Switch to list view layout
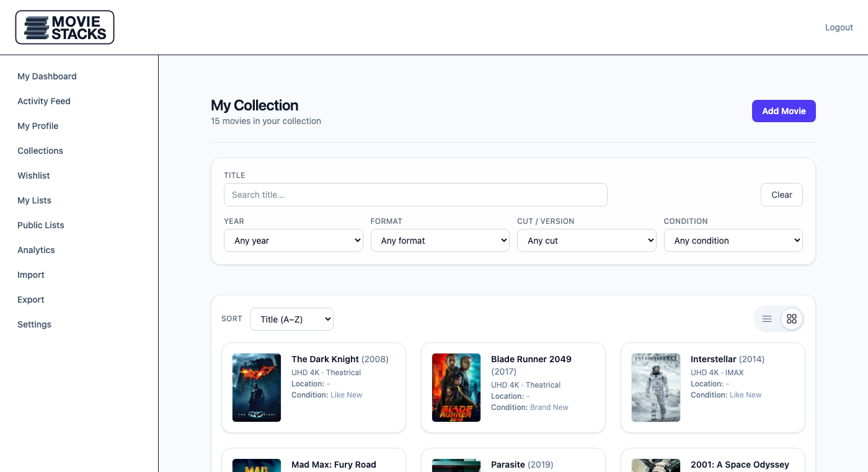868x472 pixels. click(x=767, y=319)
